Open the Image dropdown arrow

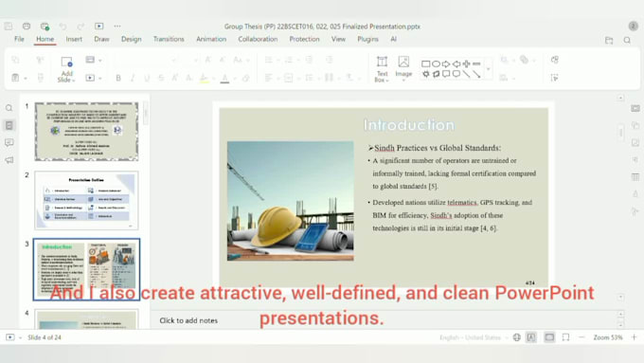pos(403,80)
